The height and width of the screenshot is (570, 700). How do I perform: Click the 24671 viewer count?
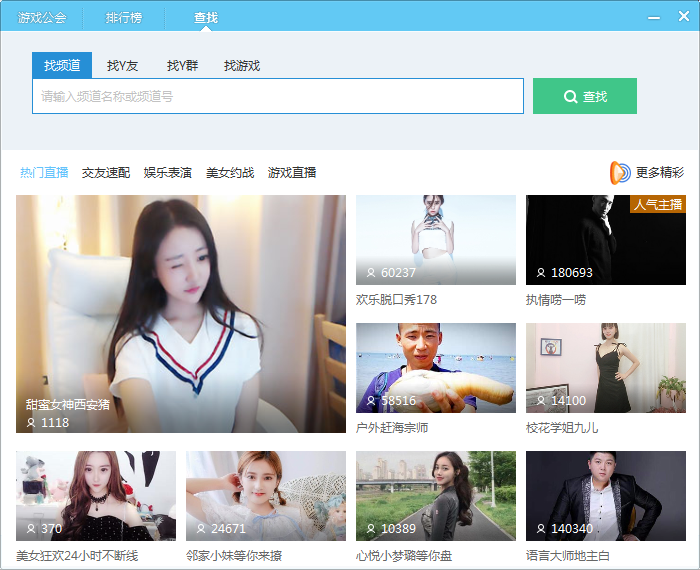(228, 529)
